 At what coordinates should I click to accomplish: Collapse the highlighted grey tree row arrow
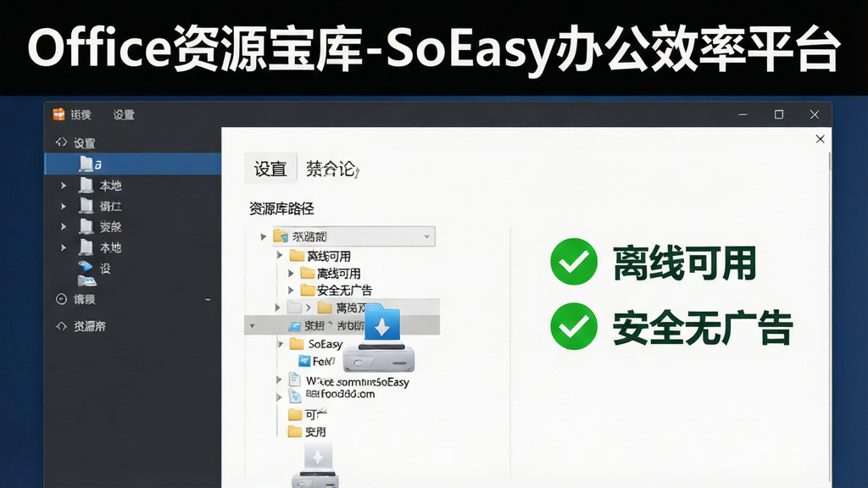click(253, 326)
